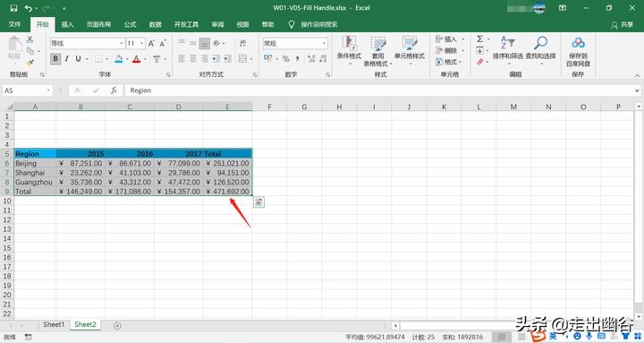Click the Borders icon
Image resolution: width=644 pixels, height=343 pixels.
tap(98, 59)
